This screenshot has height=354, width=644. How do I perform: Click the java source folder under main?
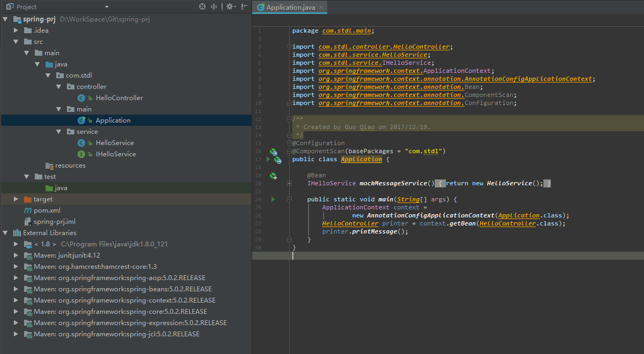click(60, 64)
